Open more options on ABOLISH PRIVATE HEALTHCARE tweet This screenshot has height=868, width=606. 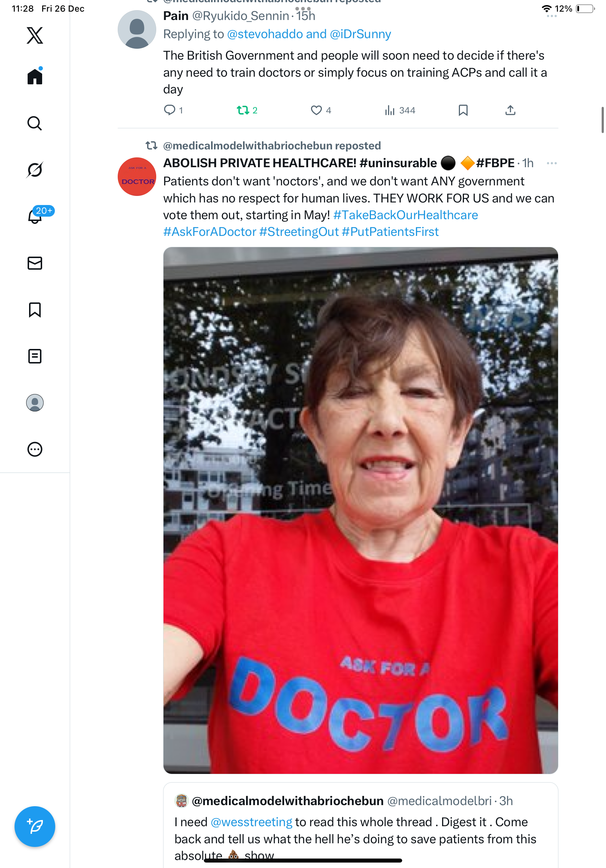(x=551, y=163)
